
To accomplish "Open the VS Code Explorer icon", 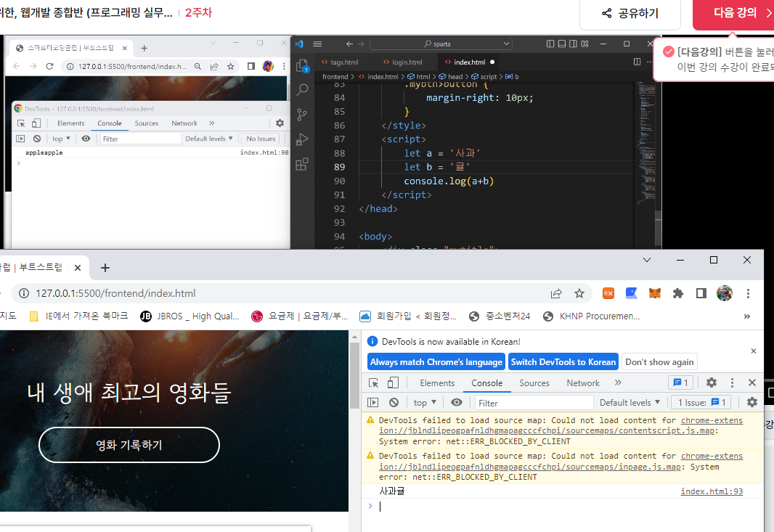I will [302, 65].
